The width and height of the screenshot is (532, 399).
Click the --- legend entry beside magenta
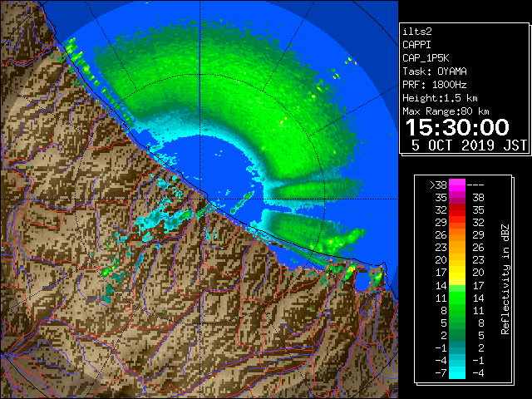(475, 185)
